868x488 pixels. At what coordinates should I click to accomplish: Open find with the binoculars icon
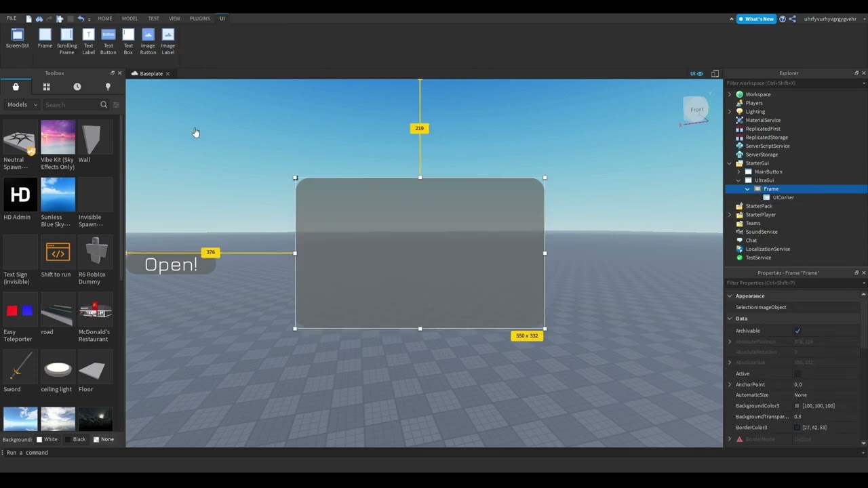(x=39, y=19)
